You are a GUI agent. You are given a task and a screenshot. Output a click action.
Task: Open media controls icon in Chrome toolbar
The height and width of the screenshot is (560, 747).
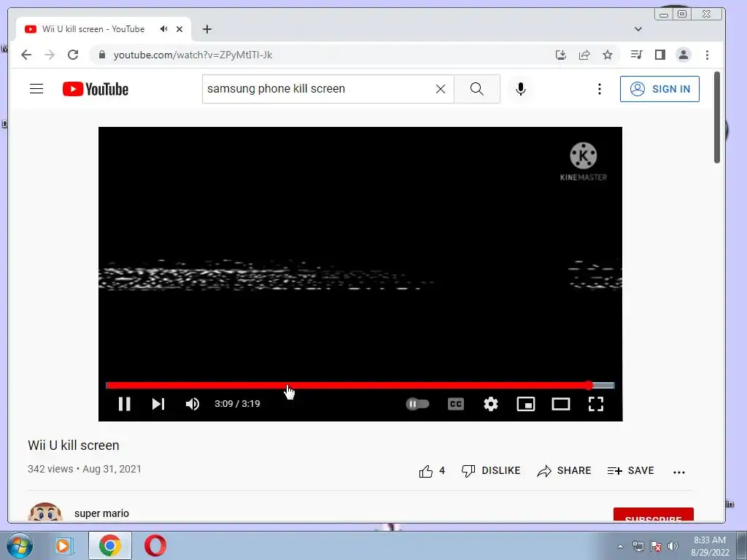pos(636,55)
